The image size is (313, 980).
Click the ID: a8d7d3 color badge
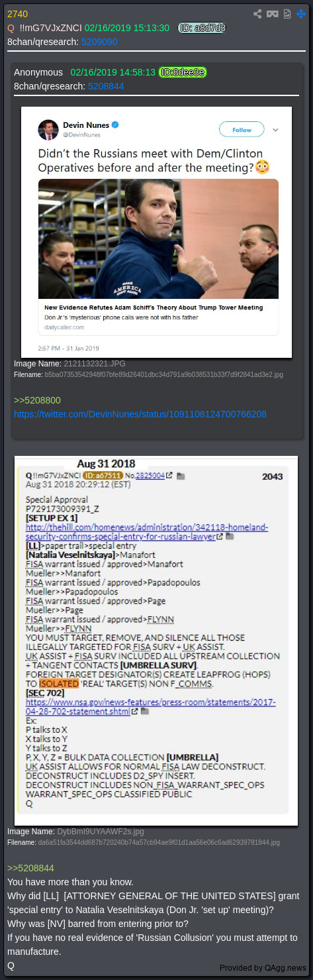[x=202, y=28]
